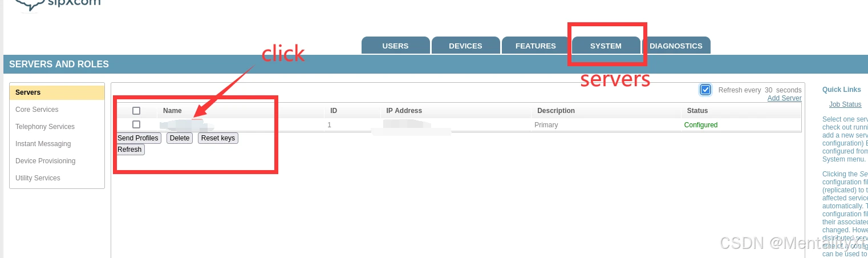868x258 pixels.
Task: Choose Instant Messaging in the sidebar
Action: (x=43, y=144)
